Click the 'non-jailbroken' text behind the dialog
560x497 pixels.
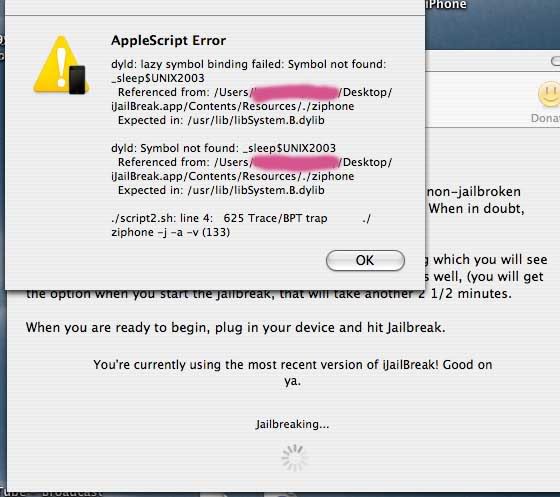474,192
